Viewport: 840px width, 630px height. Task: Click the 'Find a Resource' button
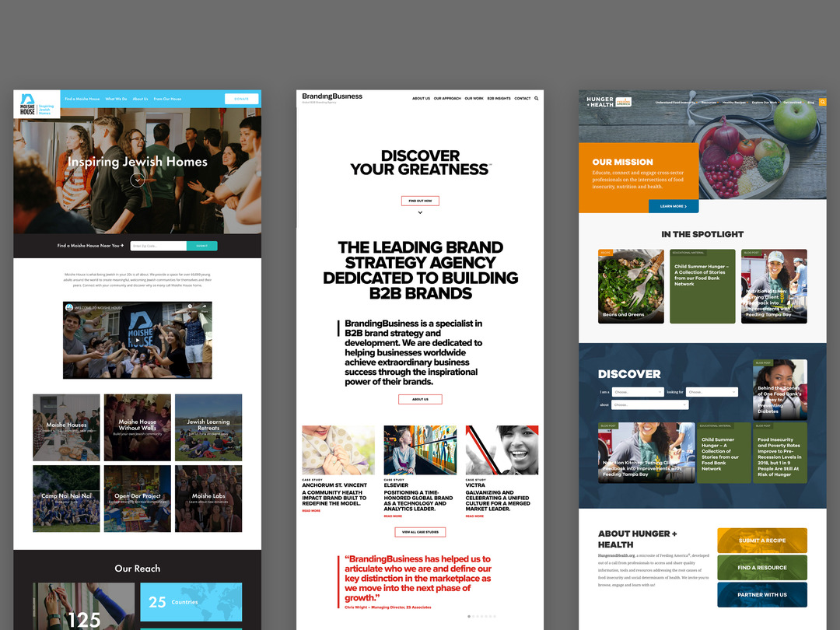point(761,568)
